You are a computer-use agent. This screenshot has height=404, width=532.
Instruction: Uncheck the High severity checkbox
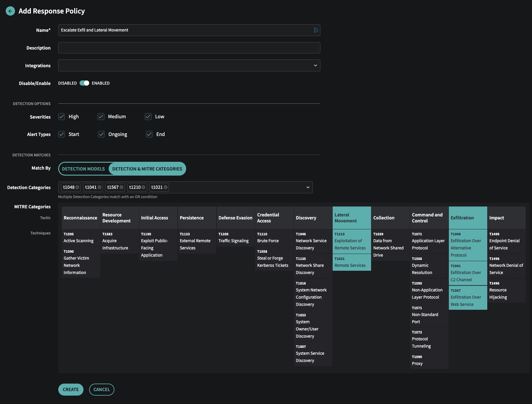[62, 116]
